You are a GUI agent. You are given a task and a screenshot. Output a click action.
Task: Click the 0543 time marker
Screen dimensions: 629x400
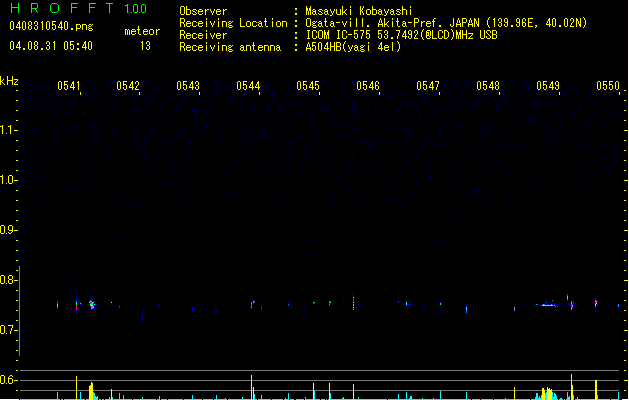point(188,86)
